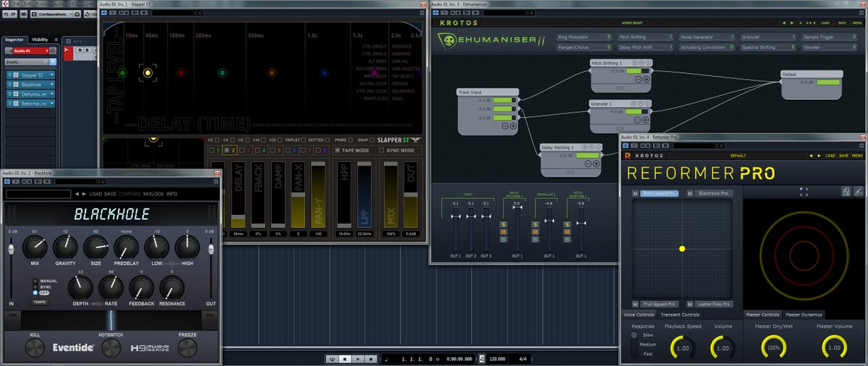The image size is (868, 366).
Task: Click the Blackhole mod DEPTH knob
Action: pyautogui.click(x=80, y=288)
